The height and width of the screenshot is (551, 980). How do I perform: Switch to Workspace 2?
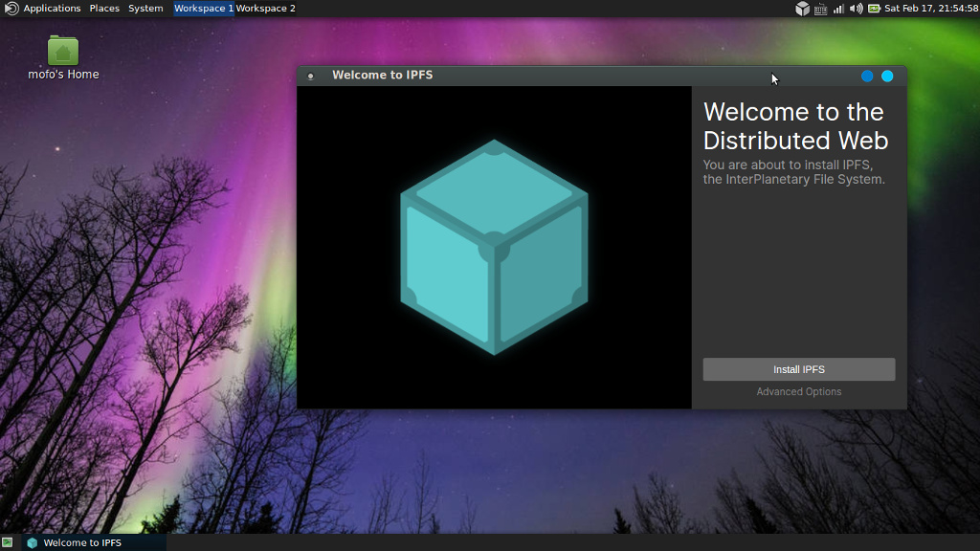point(265,9)
